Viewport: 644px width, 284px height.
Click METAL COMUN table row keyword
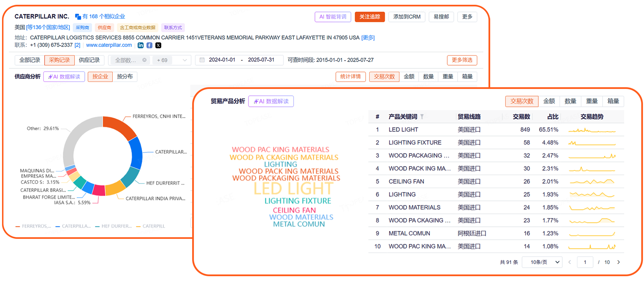409,233
